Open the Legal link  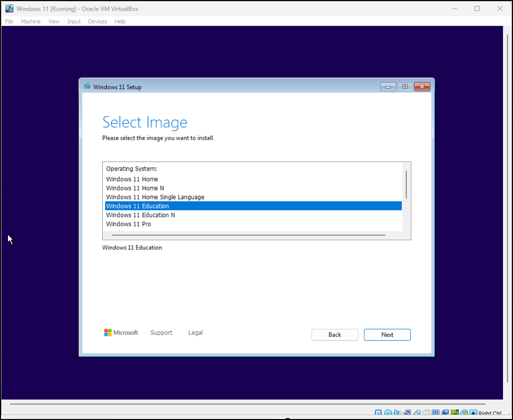(195, 332)
